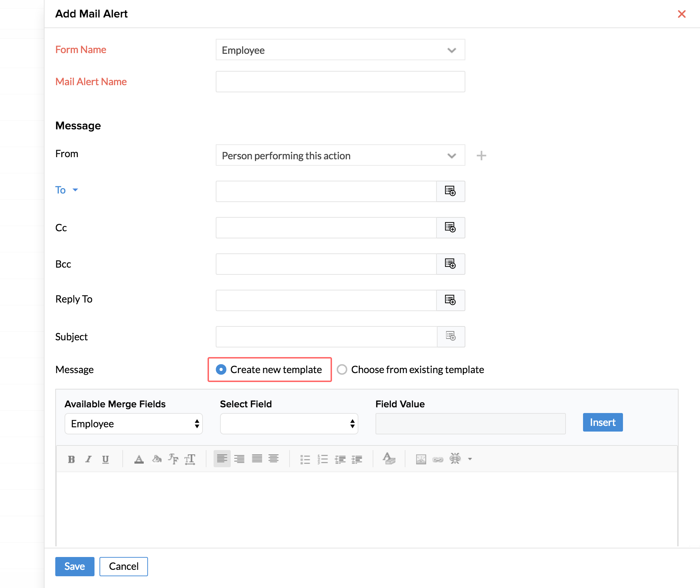The height and width of the screenshot is (588, 700).
Task: Set message alignment to left
Action: click(x=222, y=459)
